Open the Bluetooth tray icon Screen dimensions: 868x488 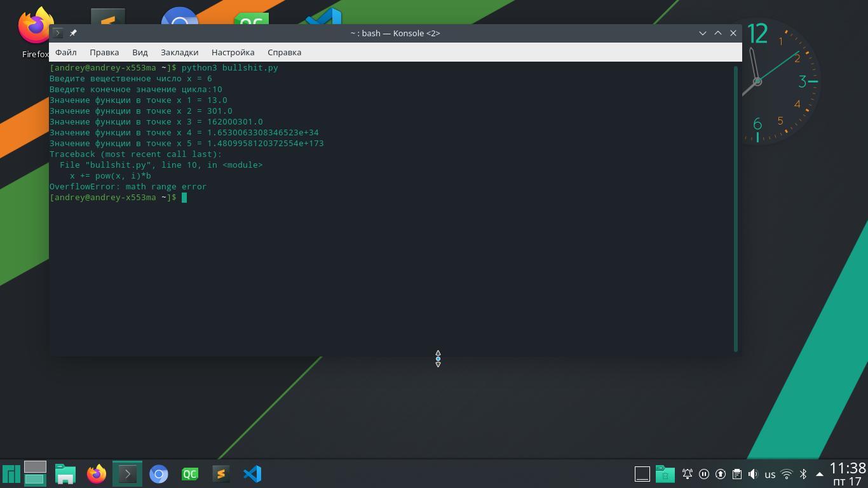(803, 474)
